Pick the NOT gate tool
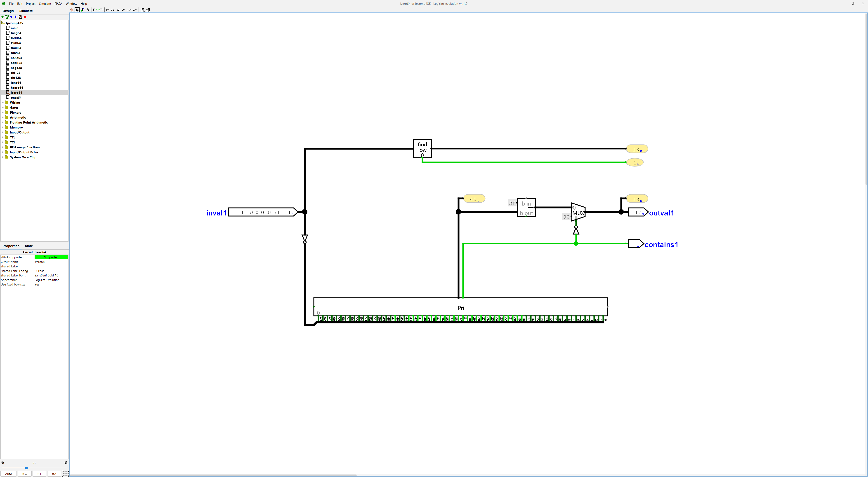This screenshot has height=477, width=868. (108, 10)
